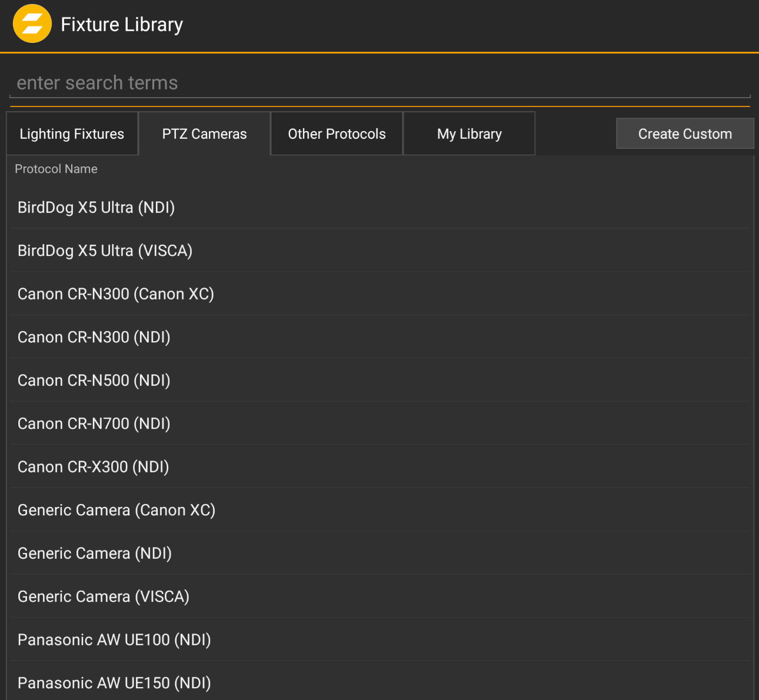This screenshot has height=700, width=759.
Task: Click the Protocol Name column header
Action: 56,169
